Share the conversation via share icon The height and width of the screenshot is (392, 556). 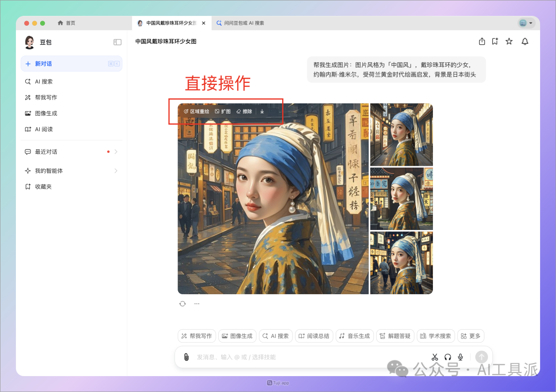481,41
